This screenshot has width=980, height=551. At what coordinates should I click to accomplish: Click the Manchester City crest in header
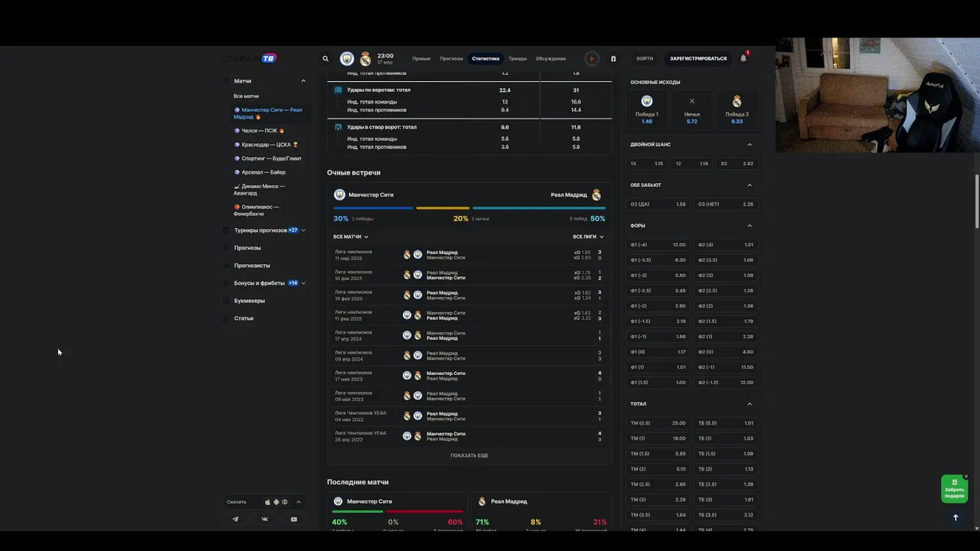[x=348, y=58]
